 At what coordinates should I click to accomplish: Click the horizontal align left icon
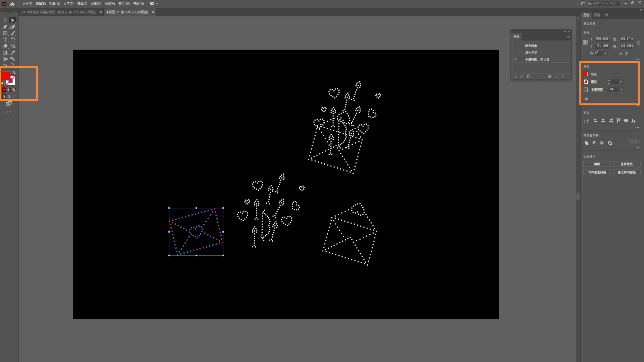596,121
